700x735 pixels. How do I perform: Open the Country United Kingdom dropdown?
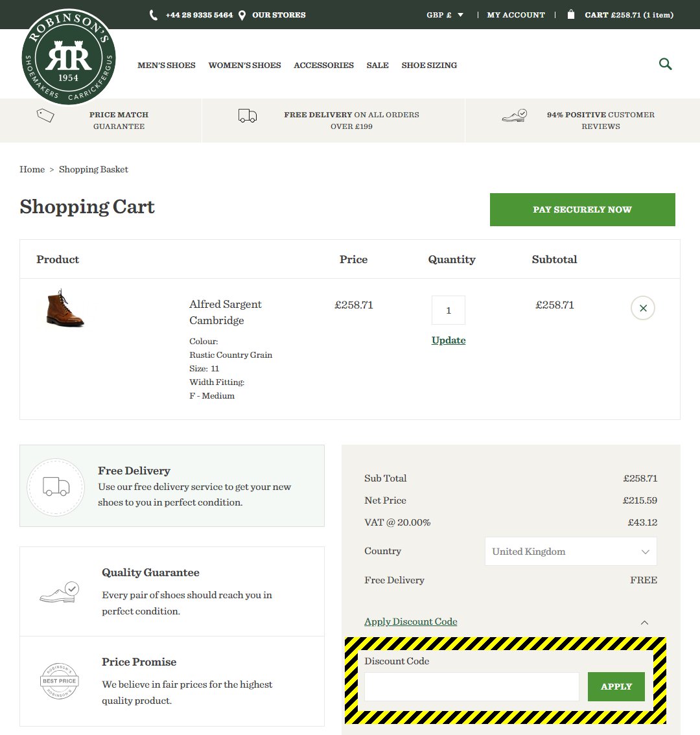point(570,551)
